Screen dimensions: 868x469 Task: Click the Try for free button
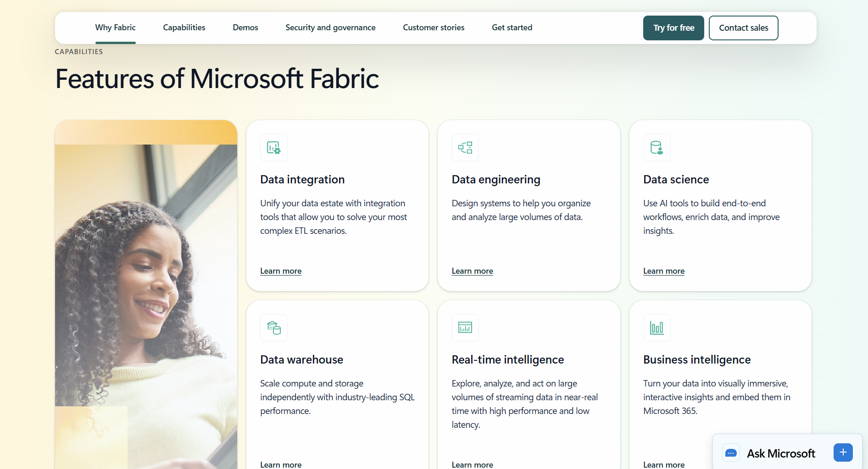point(673,28)
